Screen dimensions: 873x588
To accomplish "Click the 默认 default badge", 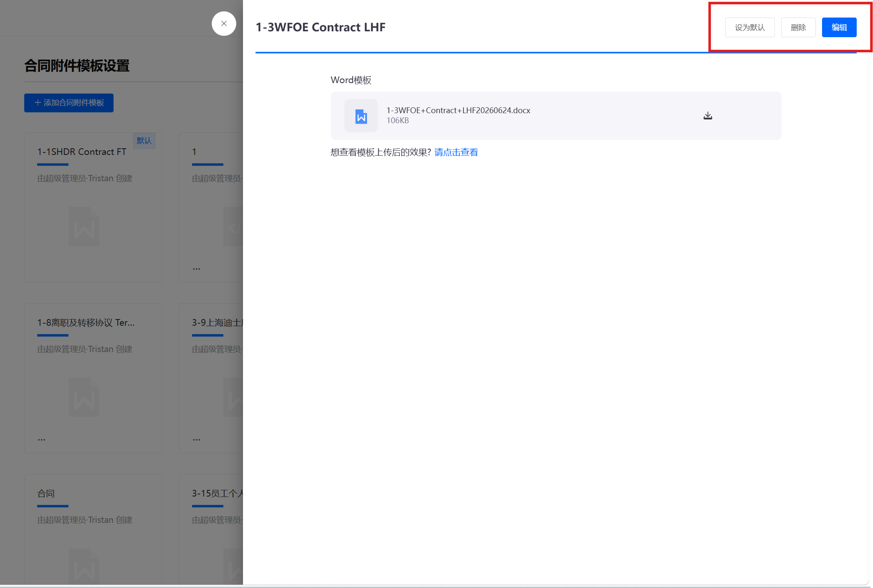I will point(144,141).
